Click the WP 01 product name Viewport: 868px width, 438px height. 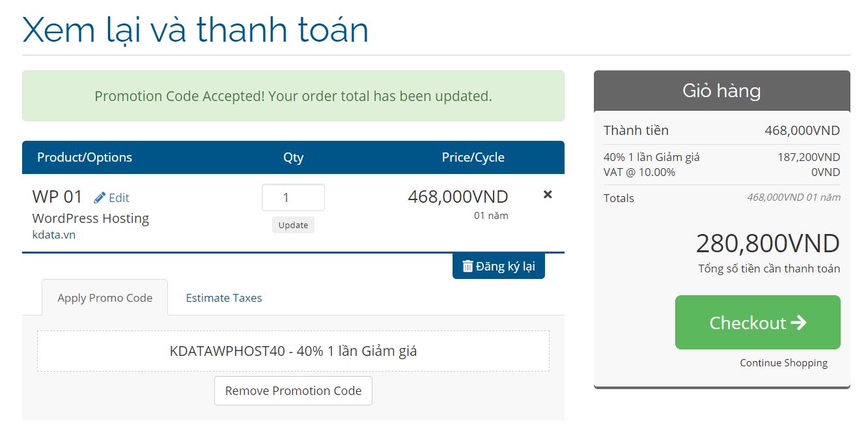coord(57,197)
